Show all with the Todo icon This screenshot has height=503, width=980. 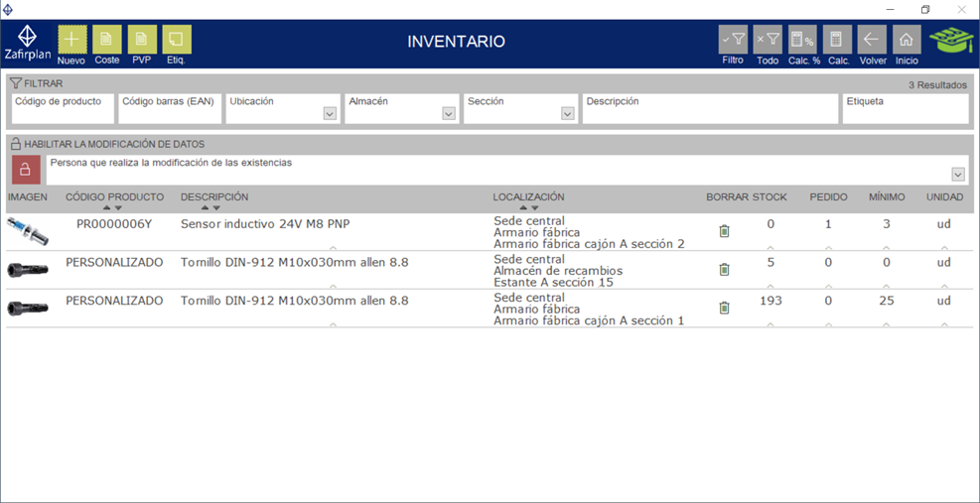[x=768, y=40]
